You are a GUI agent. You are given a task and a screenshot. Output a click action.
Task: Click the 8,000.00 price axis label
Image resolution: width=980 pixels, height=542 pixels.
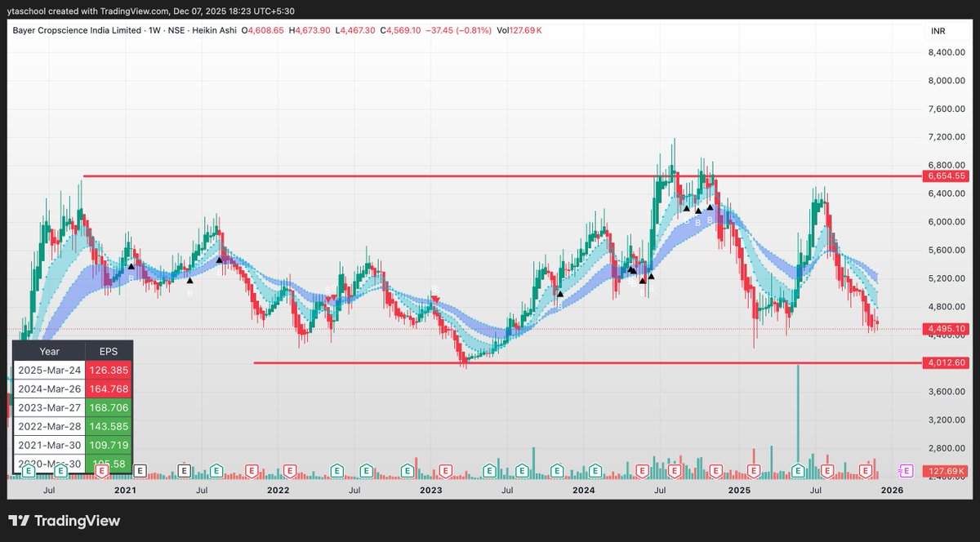click(x=946, y=81)
